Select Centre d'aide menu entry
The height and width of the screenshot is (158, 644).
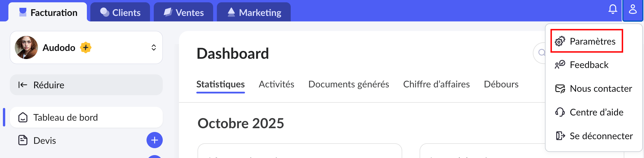tap(596, 112)
